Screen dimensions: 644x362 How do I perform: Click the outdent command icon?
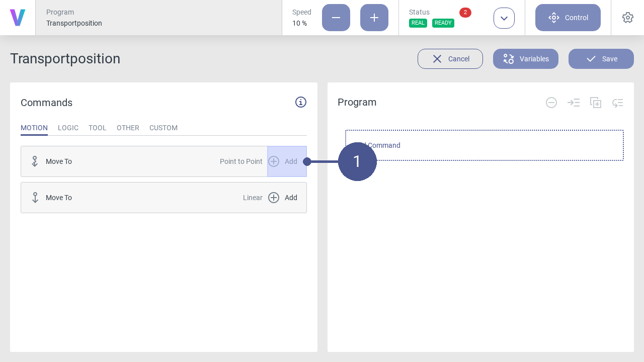click(618, 103)
